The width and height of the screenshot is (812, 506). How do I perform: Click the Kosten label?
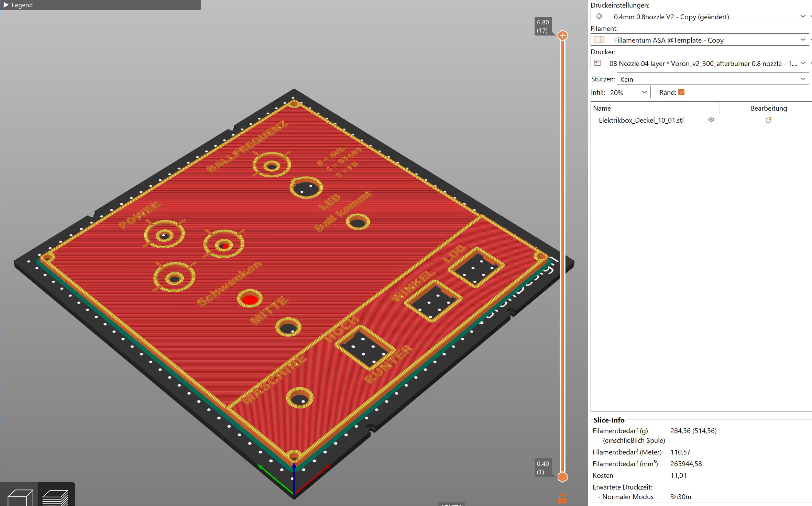[x=603, y=475]
